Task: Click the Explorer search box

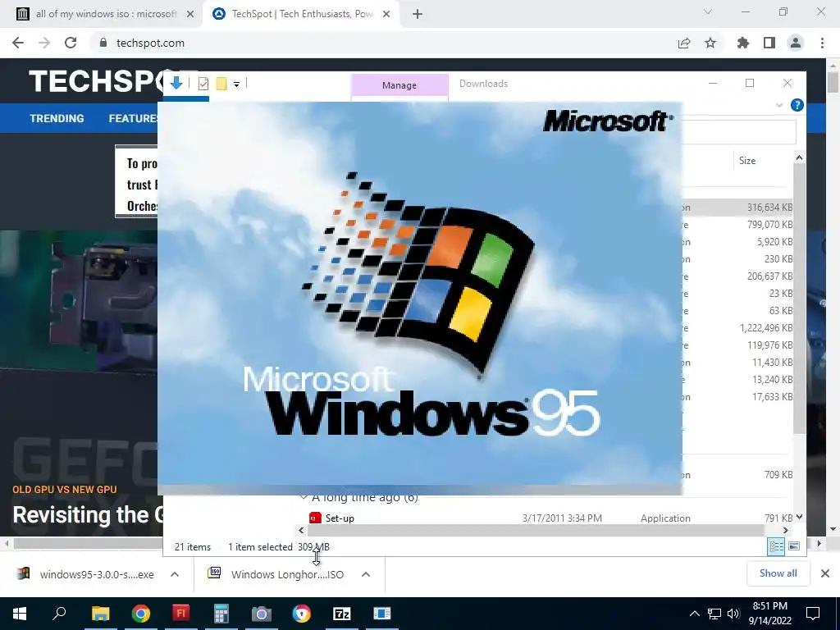Action: 739,132
